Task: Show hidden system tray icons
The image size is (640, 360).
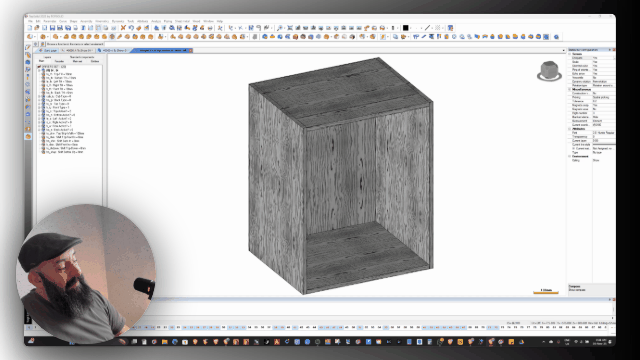Action: 543,342
